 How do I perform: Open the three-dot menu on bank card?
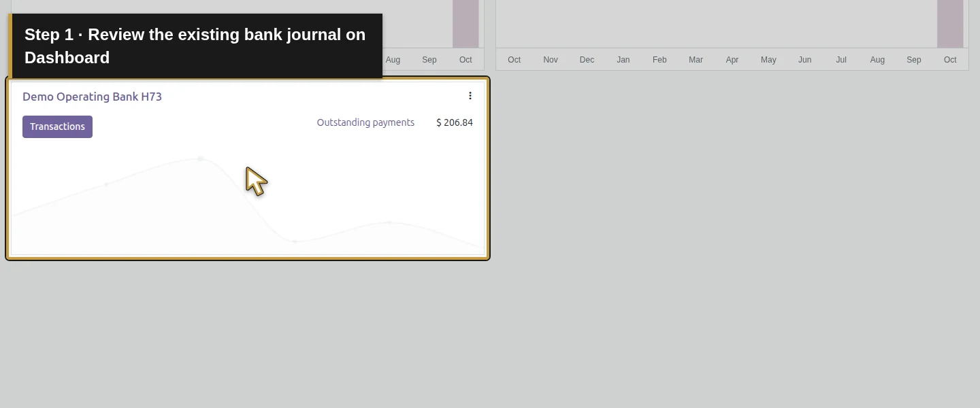[470, 96]
